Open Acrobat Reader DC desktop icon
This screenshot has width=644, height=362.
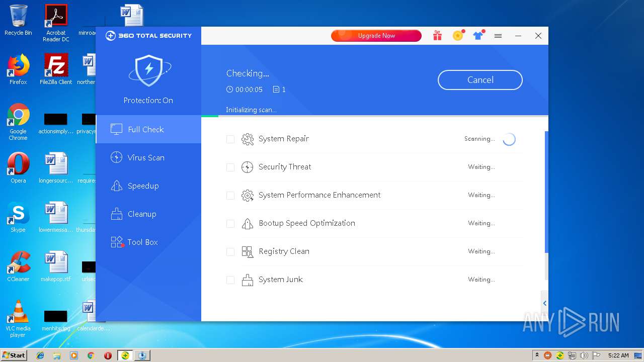point(56,23)
